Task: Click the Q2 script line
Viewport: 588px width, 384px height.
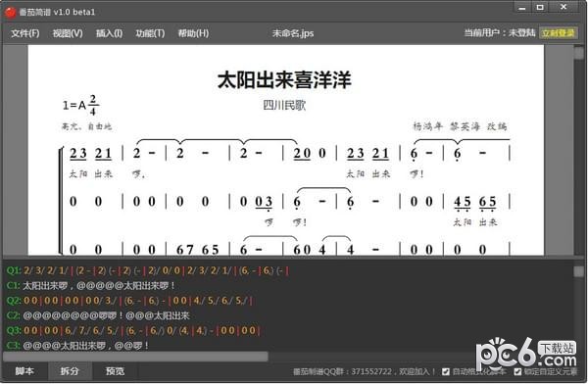Action: pyautogui.click(x=129, y=301)
